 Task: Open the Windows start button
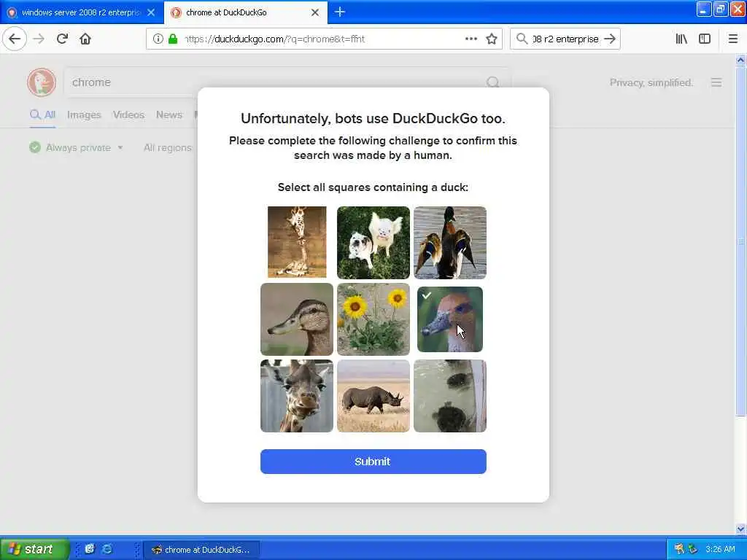35,549
